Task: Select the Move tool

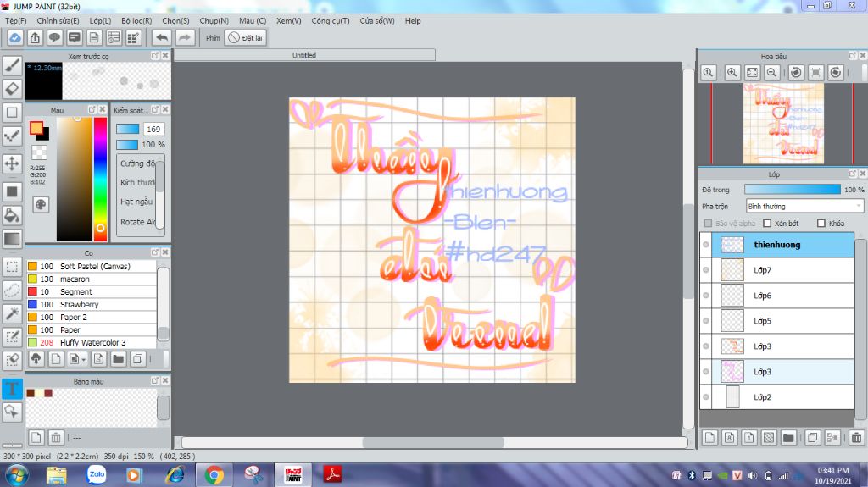Action: (12, 163)
